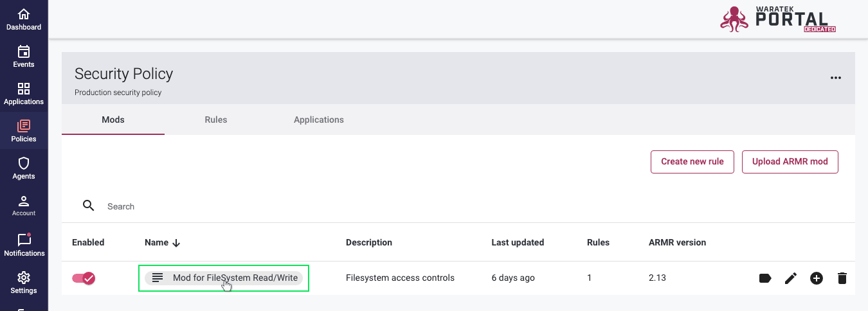
Task: Go to Events in the sidebar
Action: pyautogui.click(x=24, y=57)
